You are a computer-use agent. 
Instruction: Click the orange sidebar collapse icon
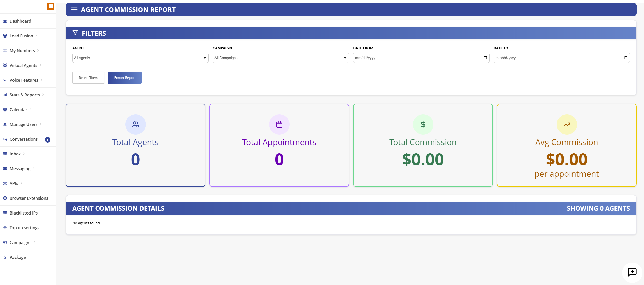51,6
